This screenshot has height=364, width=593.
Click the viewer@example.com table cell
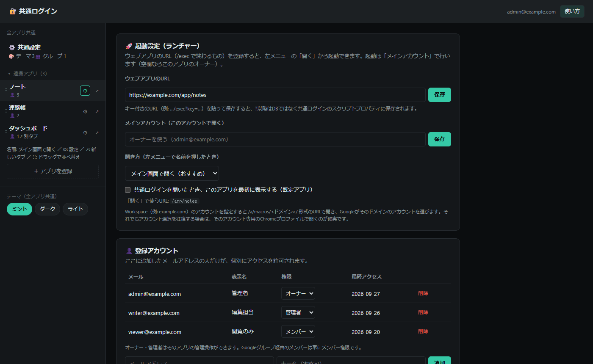click(x=155, y=332)
